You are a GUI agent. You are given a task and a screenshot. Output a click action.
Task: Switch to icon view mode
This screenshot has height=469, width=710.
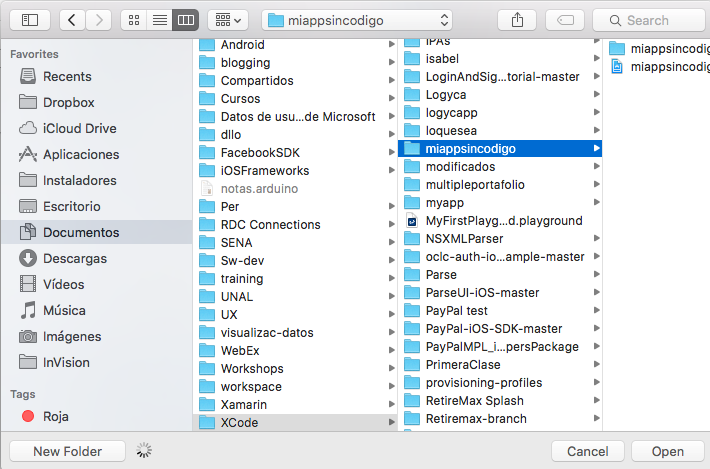click(134, 20)
